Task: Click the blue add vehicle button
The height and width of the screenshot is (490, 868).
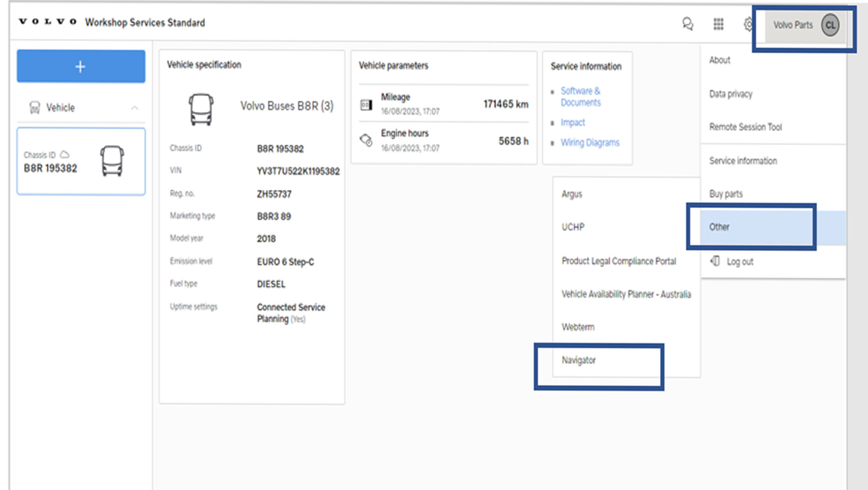Action: coord(80,66)
